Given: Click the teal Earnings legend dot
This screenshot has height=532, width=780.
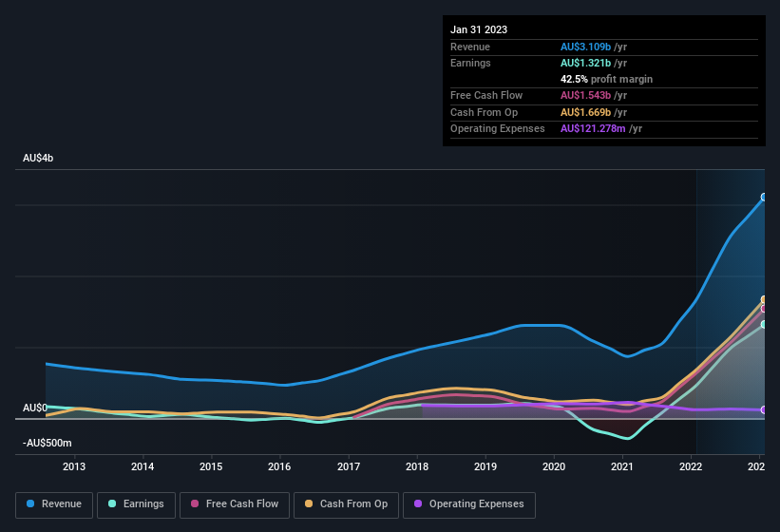Looking at the screenshot, I should 111,504.
